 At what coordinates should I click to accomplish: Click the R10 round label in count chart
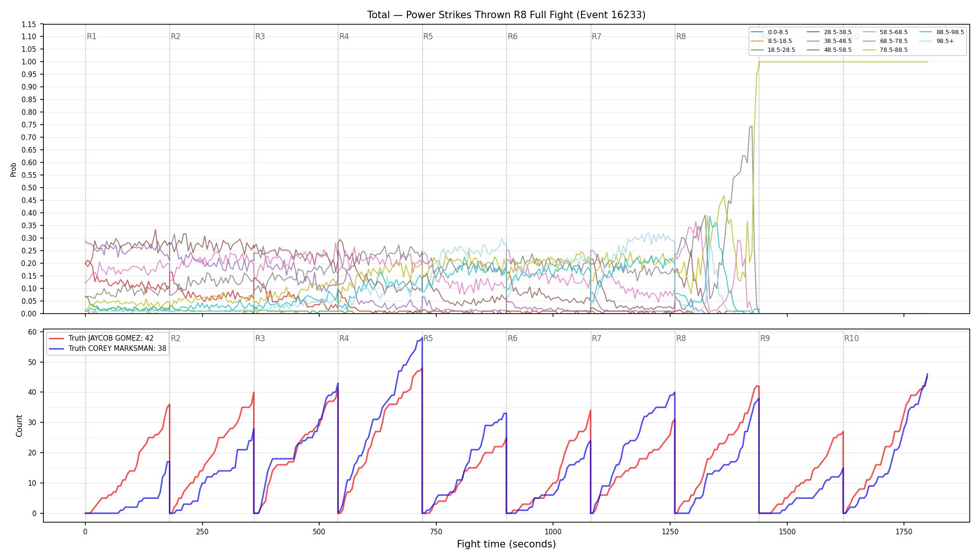(851, 338)
